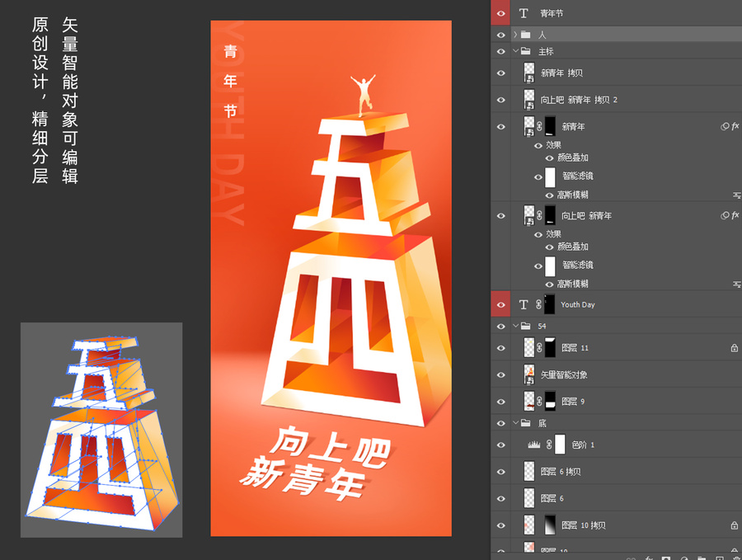Click the thumbnail of 矢量智能对象 layer
Viewport: 742px width, 560px height.
click(x=529, y=375)
